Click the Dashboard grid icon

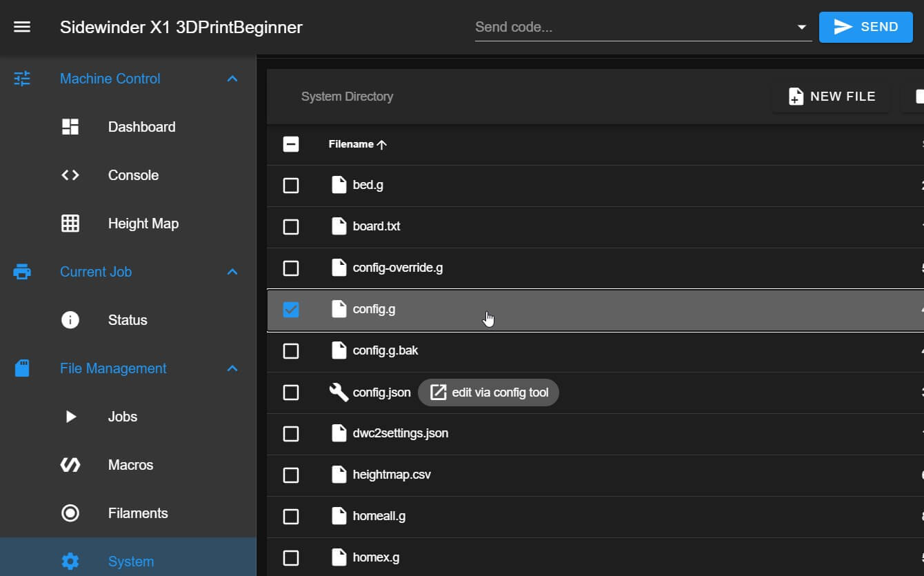70,127
